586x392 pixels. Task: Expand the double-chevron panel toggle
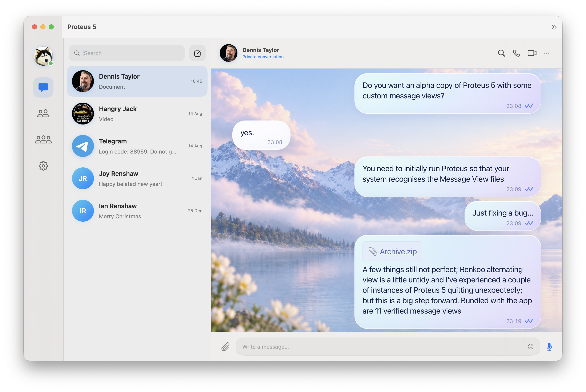click(554, 27)
